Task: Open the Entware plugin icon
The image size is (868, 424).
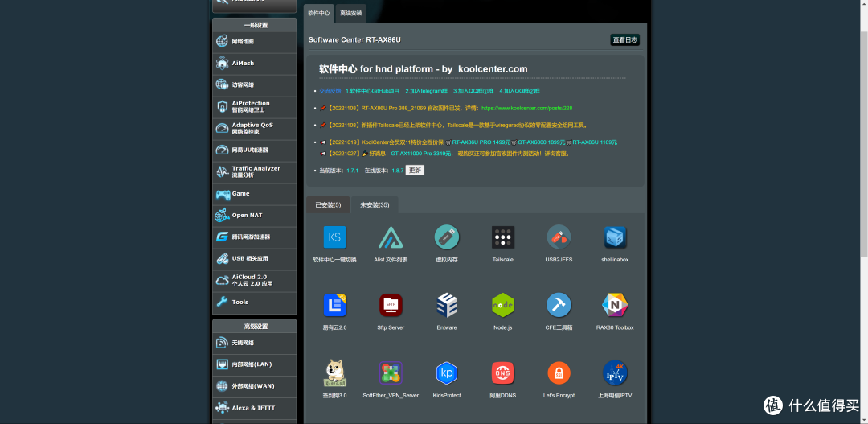Action: (447, 305)
